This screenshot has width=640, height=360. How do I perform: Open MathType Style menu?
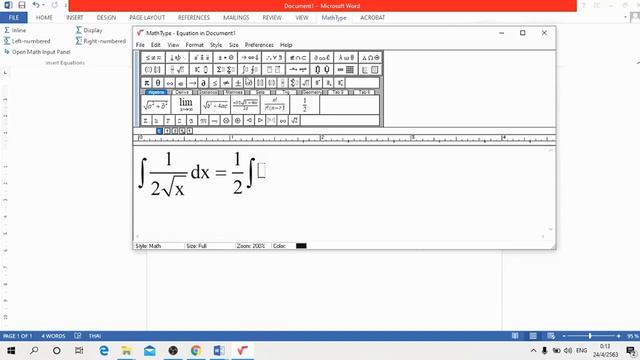coord(216,45)
